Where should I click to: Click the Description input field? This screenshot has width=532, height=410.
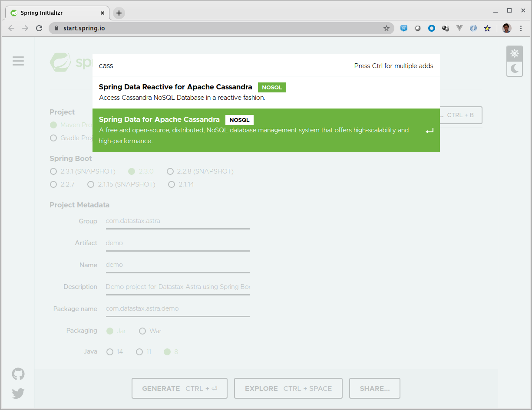point(178,287)
